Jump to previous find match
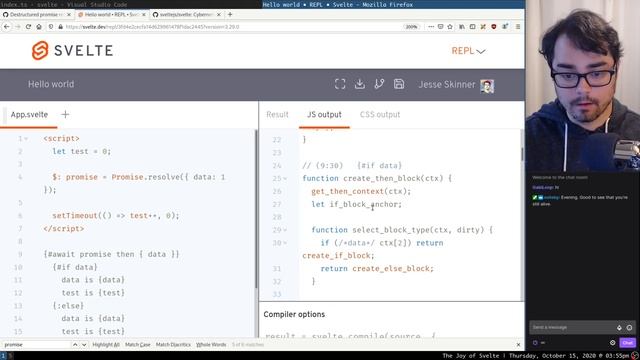This screenshot has height=360, width=640. pos(75,345)
